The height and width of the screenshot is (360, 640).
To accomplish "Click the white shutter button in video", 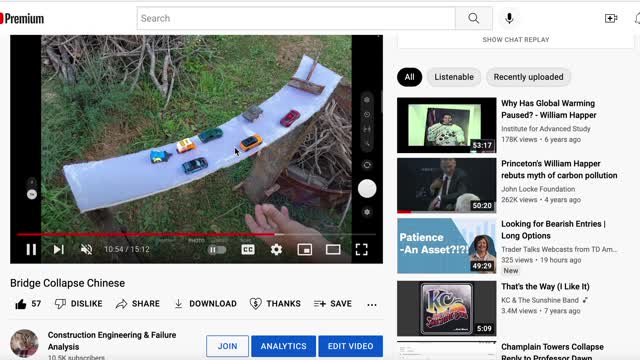I will 367,189.
